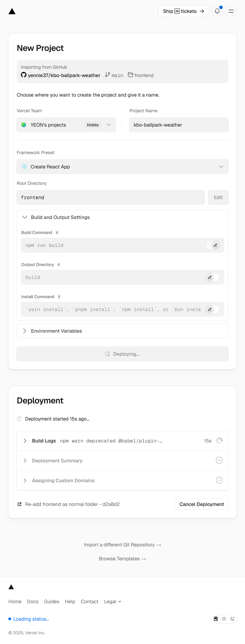Toggle the Build Command override switch

[213, 245]
